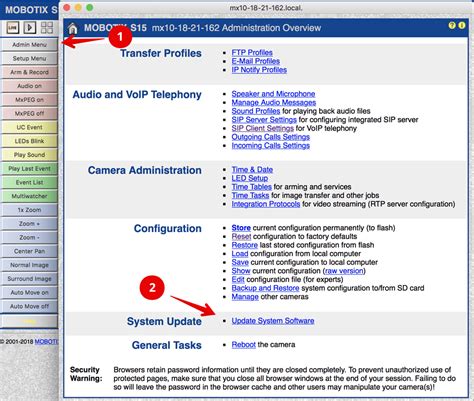Screen dimensions: 474x401
Task: Open the Time & Date link
Action: coord(252,170)
